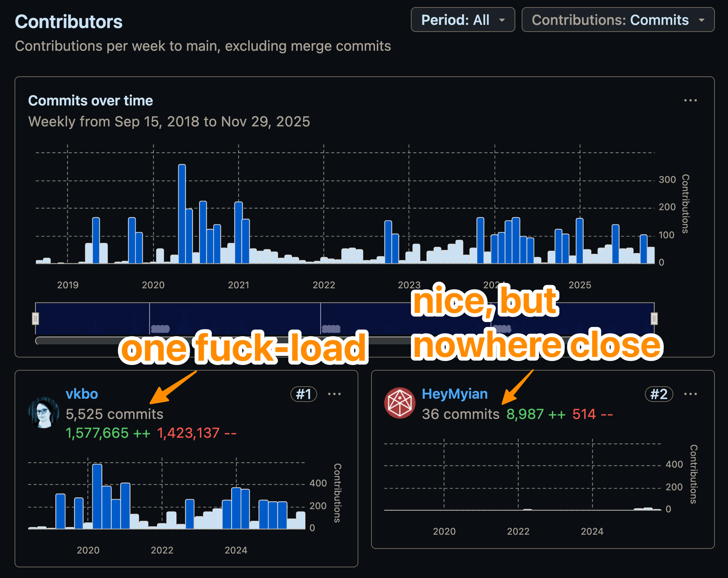The height and width of the screenshot is (578, 728).
Task: Open the three-dot menu on HeyMyian card
Action: [690, 394]
